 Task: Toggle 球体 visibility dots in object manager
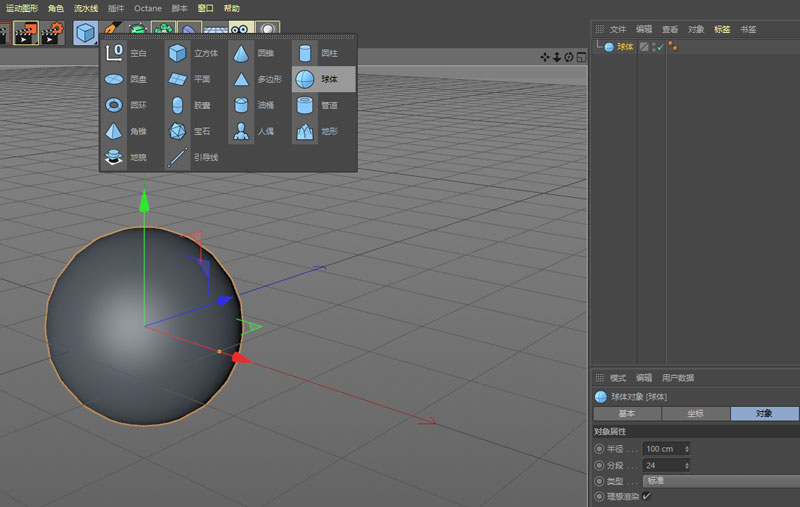(x=652, y=47)
